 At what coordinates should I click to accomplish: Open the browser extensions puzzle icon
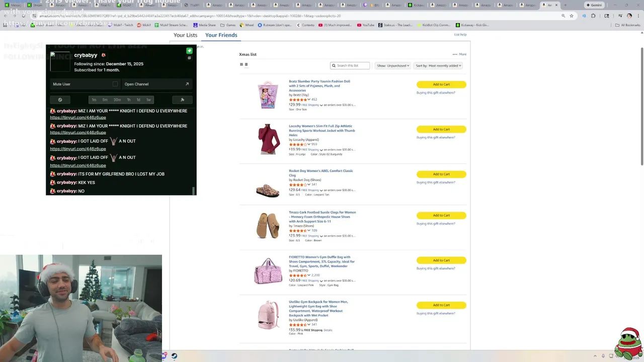[x=593, y=16]
